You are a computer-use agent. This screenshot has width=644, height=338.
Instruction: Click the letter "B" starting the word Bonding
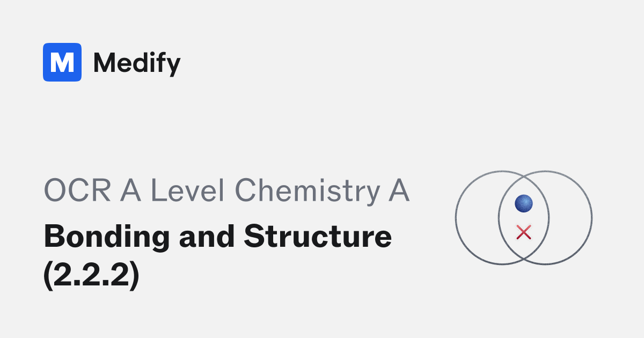tap(53, 237)
